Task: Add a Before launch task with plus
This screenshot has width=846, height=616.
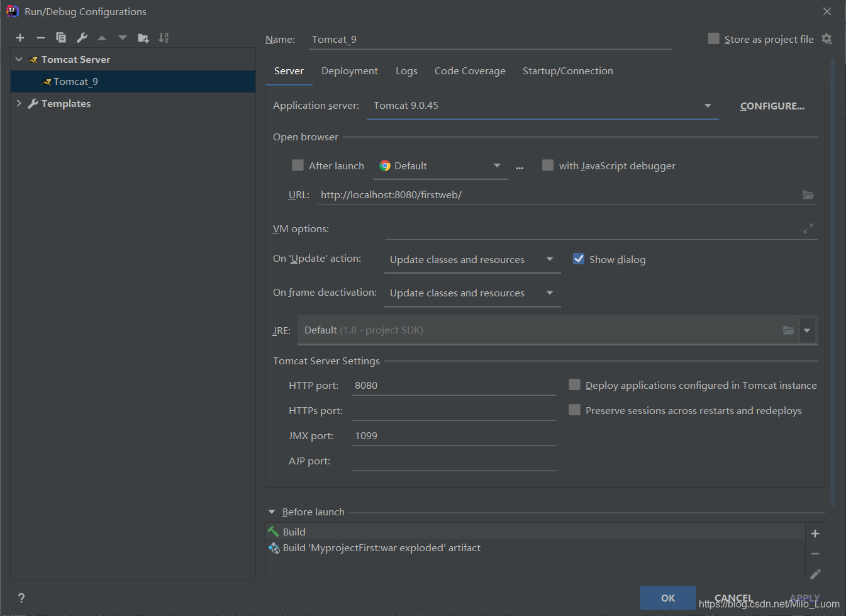Action: (x=815, y=534)
